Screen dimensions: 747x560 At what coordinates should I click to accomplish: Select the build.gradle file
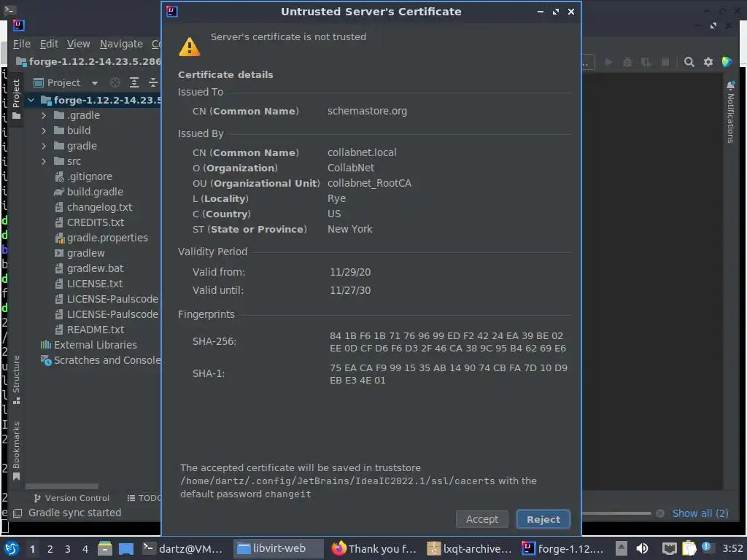point(94,192)
